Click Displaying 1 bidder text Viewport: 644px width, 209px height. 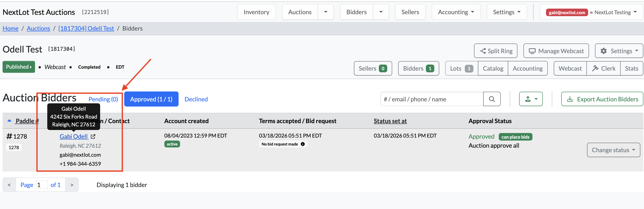pyautogui.click(x=121, y=185)
